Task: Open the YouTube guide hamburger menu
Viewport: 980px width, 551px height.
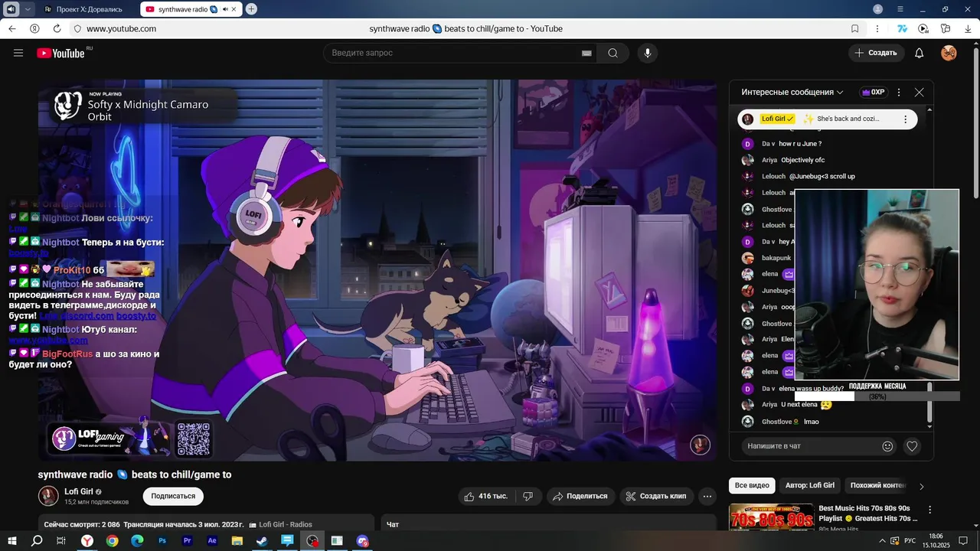Action: click(x=18, y=53)
